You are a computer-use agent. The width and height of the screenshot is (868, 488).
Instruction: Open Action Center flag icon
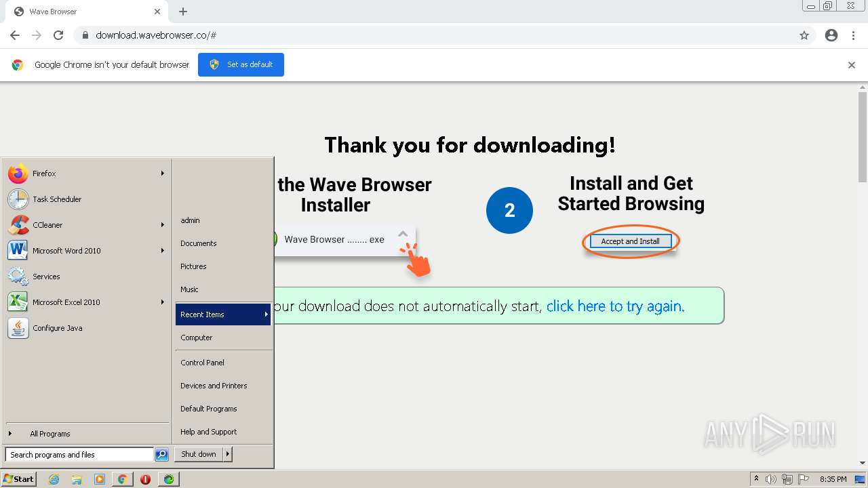[804, 479]
